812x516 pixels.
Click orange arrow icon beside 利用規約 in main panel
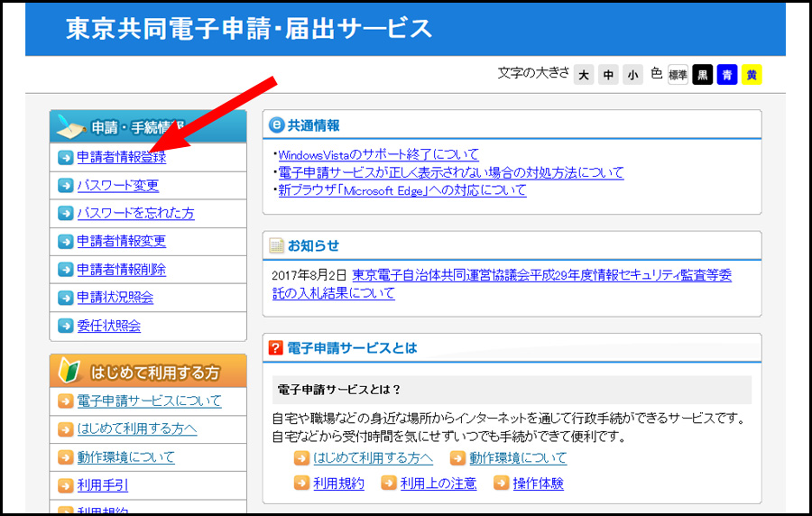click(301, 483)
